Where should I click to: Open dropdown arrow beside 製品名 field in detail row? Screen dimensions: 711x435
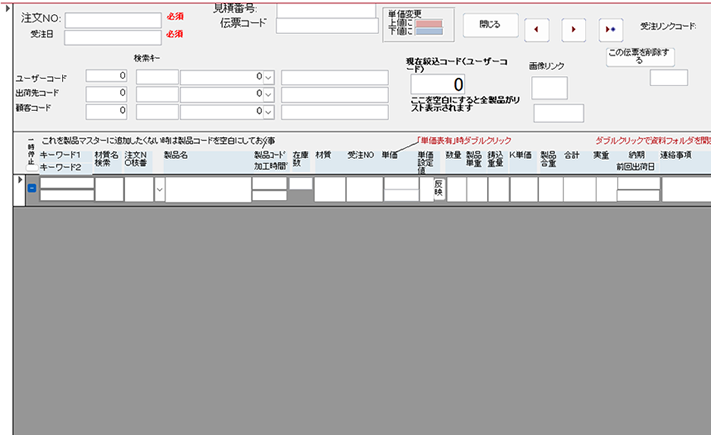(160, 190)
